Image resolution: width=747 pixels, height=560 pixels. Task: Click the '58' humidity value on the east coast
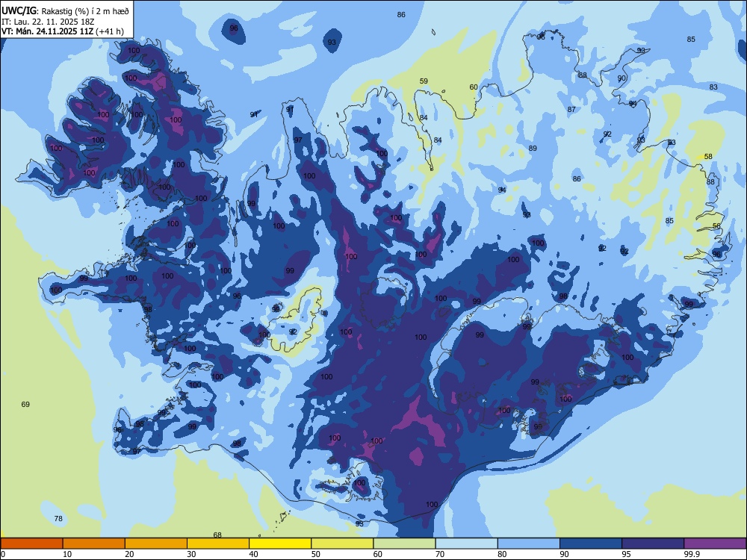point(708,156)
